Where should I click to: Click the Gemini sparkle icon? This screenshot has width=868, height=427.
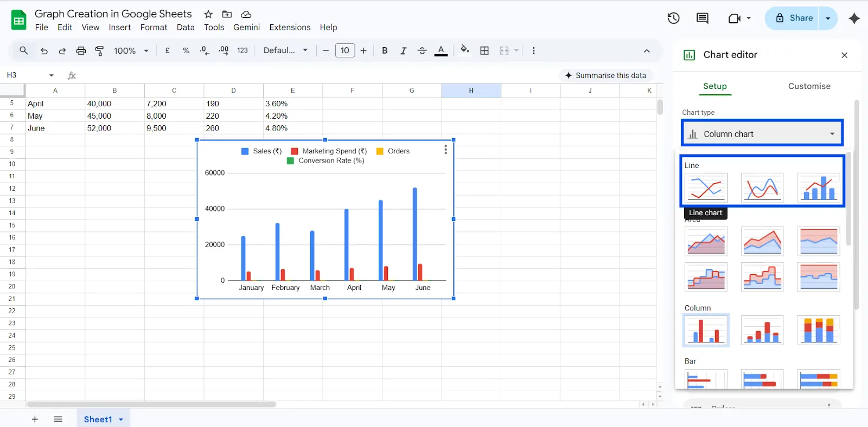click(854, 18)
